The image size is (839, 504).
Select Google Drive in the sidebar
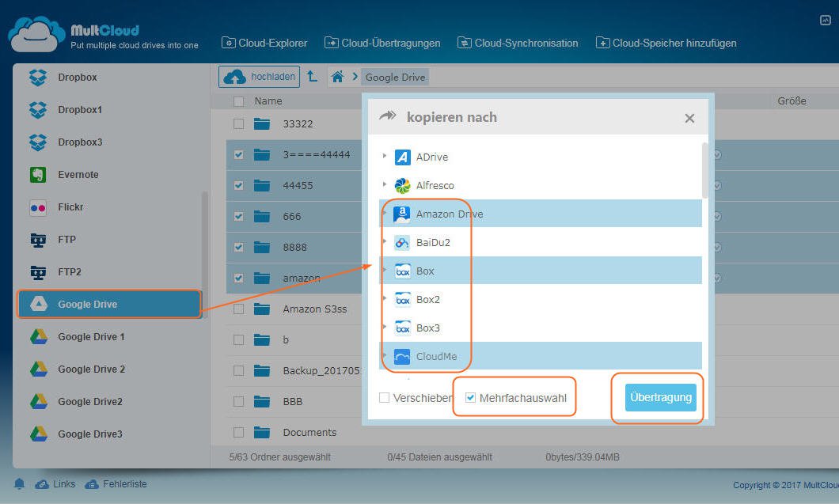(109, 305)
